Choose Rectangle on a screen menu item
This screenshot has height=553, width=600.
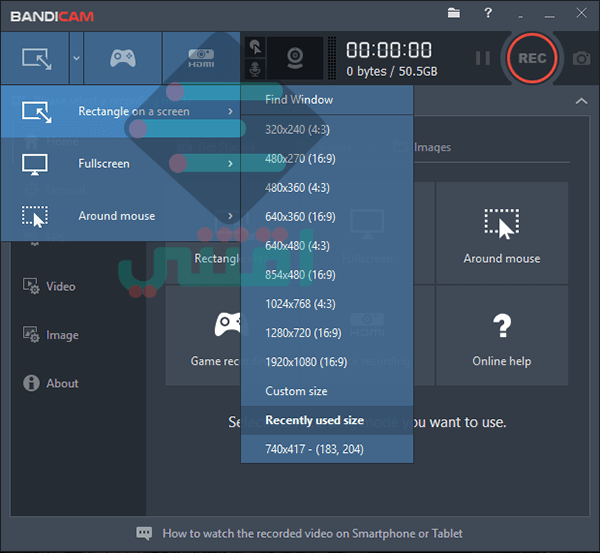pos(121,111)
